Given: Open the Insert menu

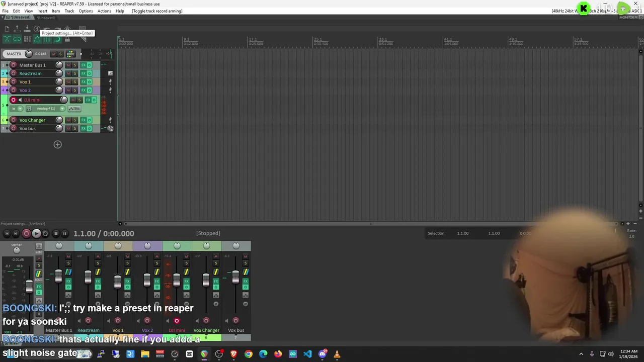Looking at the screenshot, I should click(x=42, y=11).
